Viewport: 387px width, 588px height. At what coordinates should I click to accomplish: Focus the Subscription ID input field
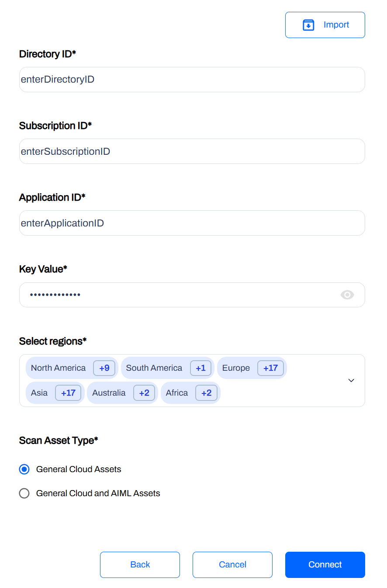[192, 151]
